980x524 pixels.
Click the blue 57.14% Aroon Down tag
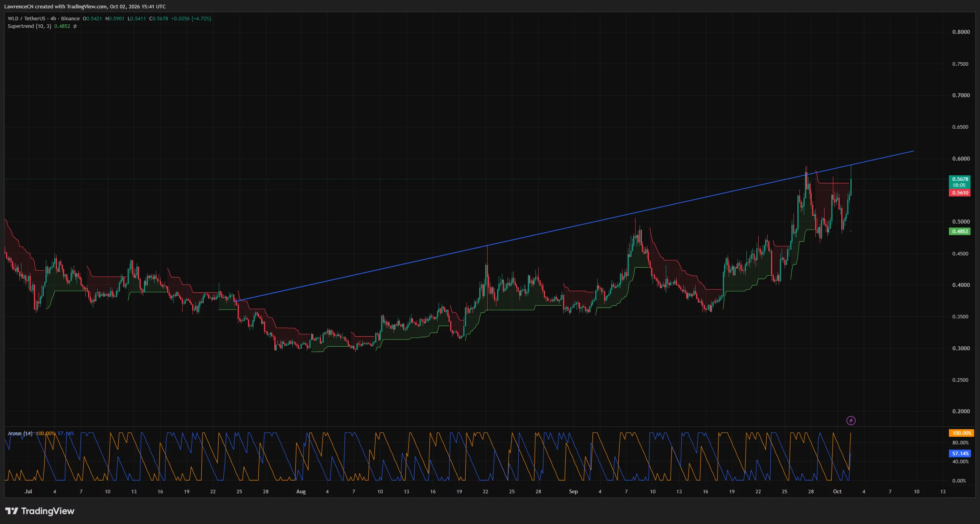[960, 453]
